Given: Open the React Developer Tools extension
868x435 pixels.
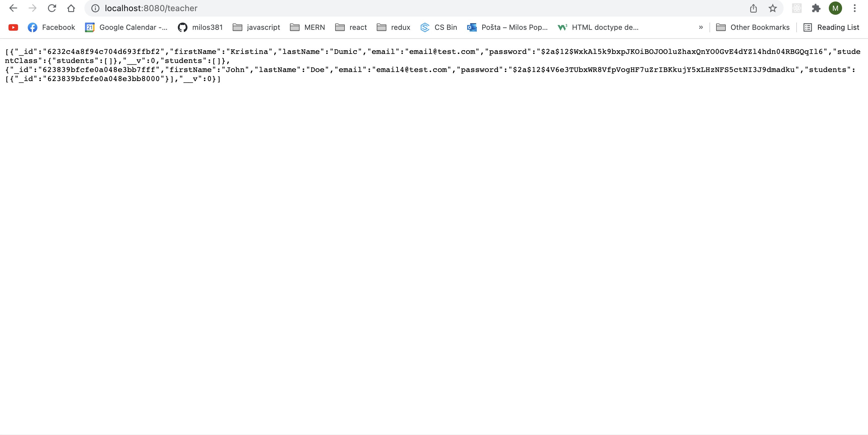Looking at the screenshot, I should coord(797,8).
